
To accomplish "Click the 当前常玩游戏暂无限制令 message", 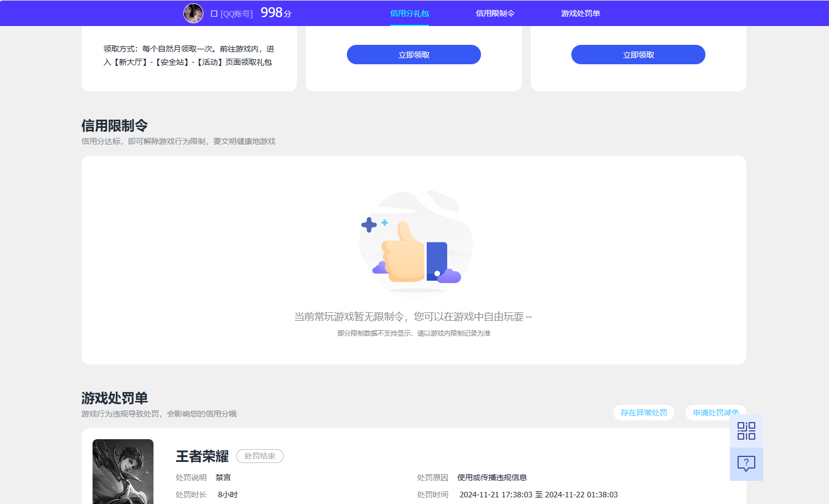I will pyautogui.click(x=413, y=317).
